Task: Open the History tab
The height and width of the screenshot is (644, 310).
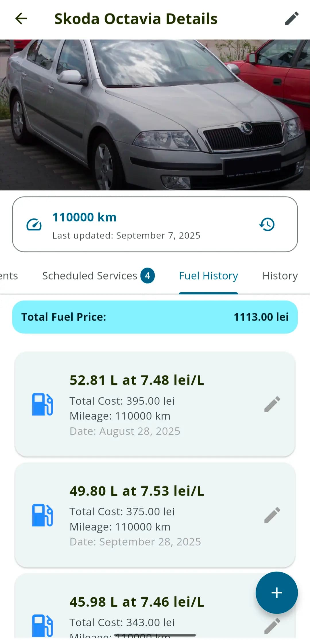Action: click(280, 276)
